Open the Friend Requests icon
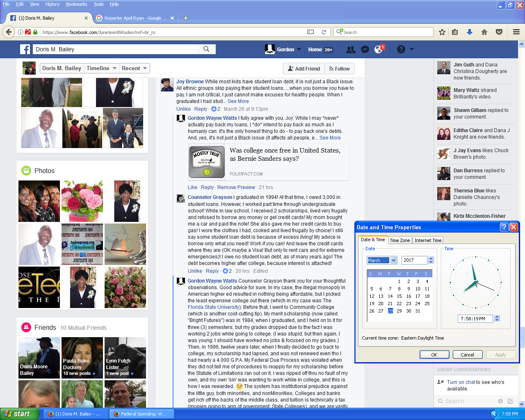 351,50
